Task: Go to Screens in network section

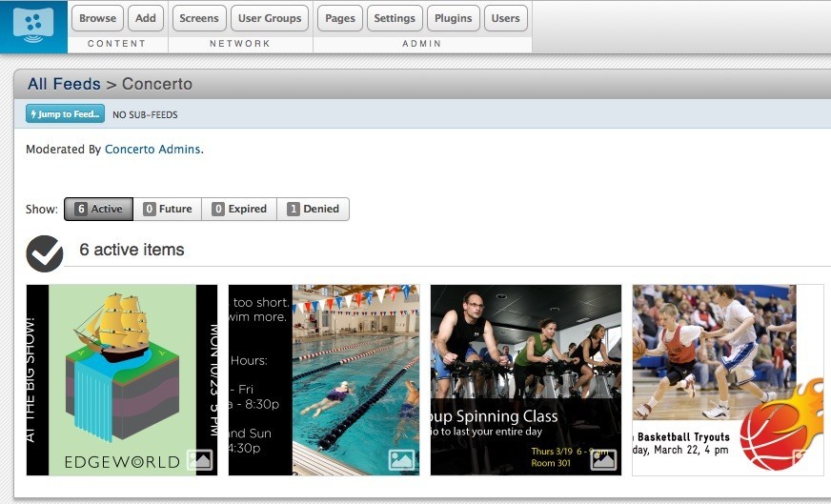Action: click(199, 18)
